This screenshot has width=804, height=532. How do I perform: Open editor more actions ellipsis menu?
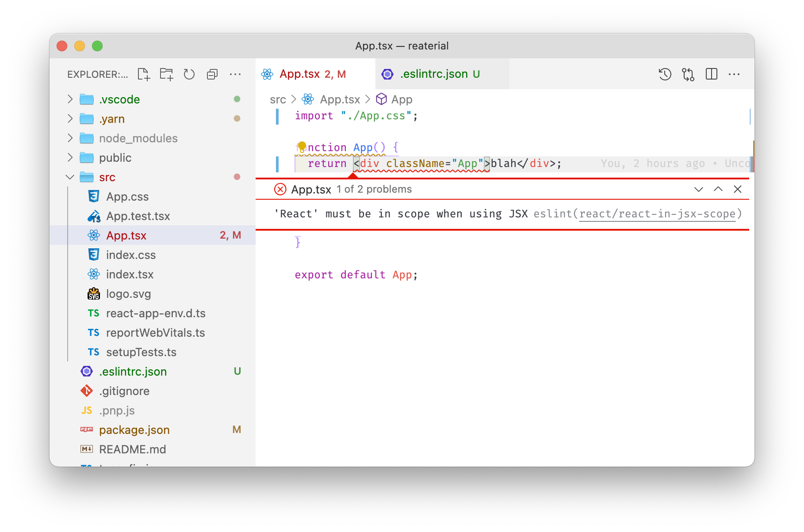coord(734,74)
